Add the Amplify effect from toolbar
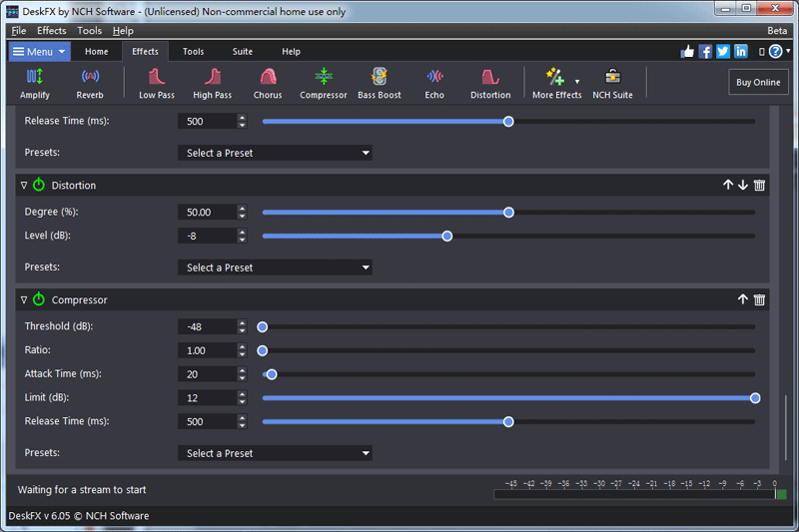 tap(35, 84)
